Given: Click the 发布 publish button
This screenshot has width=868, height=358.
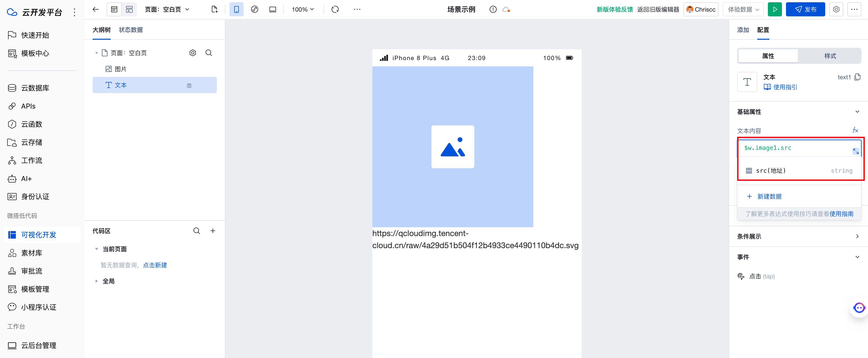Looking at the screenshot, I should pyautogui.click(x=805, y=10).
